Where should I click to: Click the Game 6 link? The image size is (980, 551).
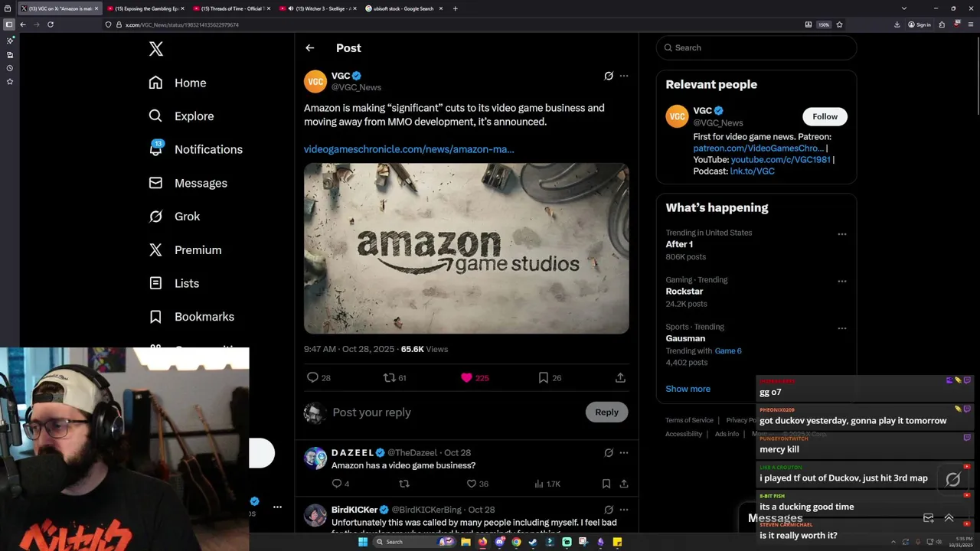click(728, 350)
